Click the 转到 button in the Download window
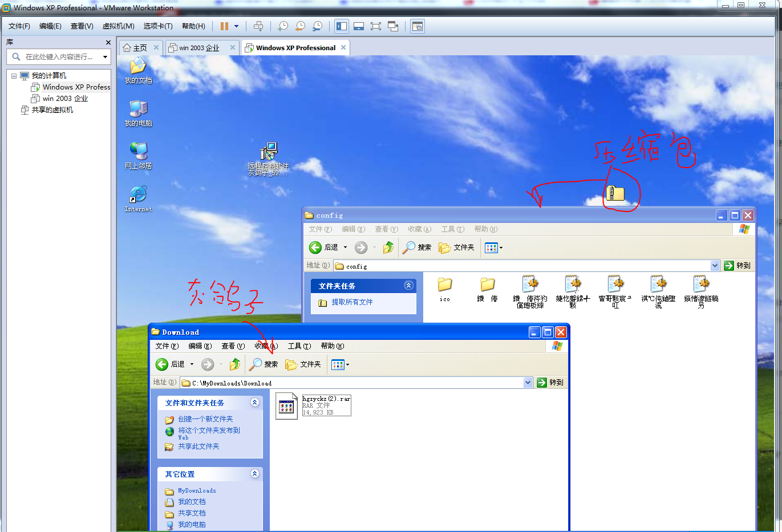Viewport: 782px width, 532px height. click(x=550, y=383)
